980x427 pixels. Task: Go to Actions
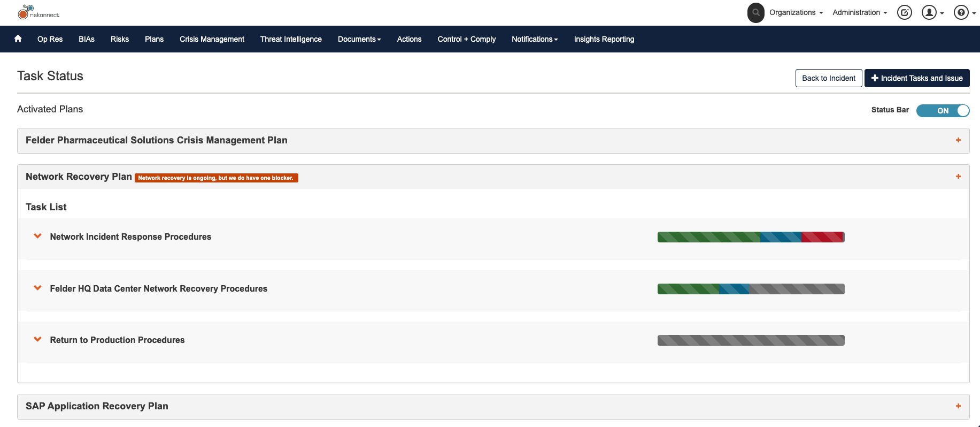(x=409, y=39)
